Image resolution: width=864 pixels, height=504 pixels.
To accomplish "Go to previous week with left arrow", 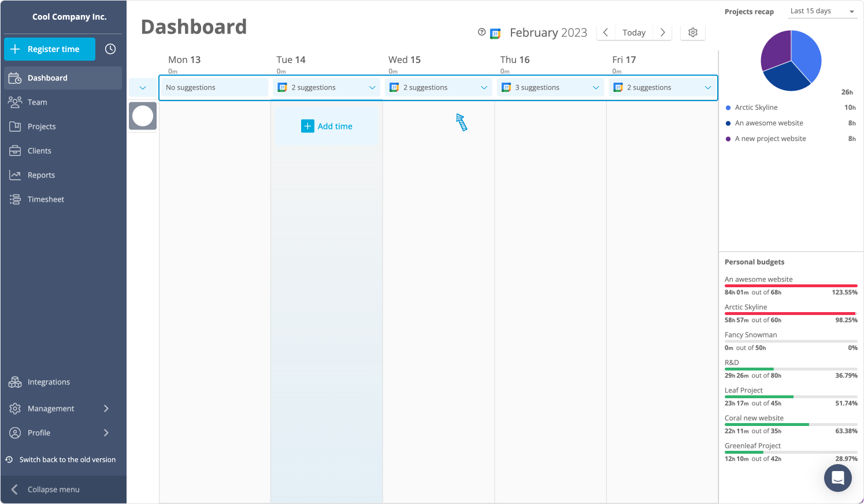I will [605, 32].
